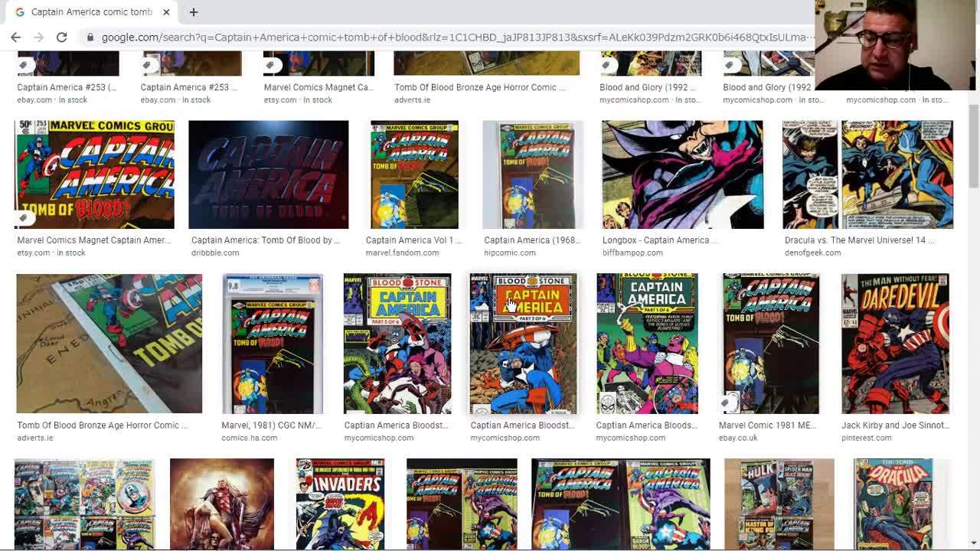Open Dracula vs. The Marvel Universe image
980x551 pixels.
[x=867, y=174]
